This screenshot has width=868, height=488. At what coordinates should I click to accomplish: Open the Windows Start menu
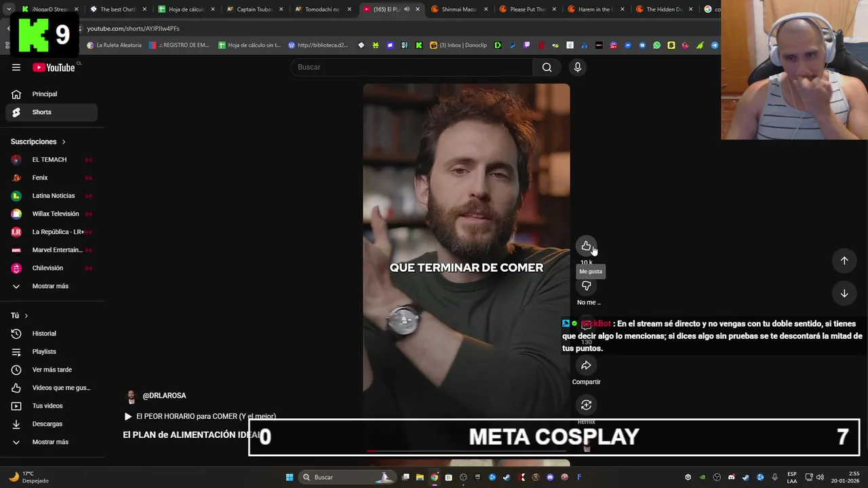click(x=290, y=477)
